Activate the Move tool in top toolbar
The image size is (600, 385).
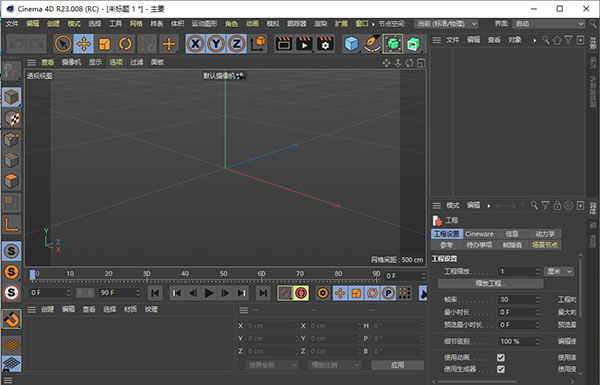[x=84, y=44]
